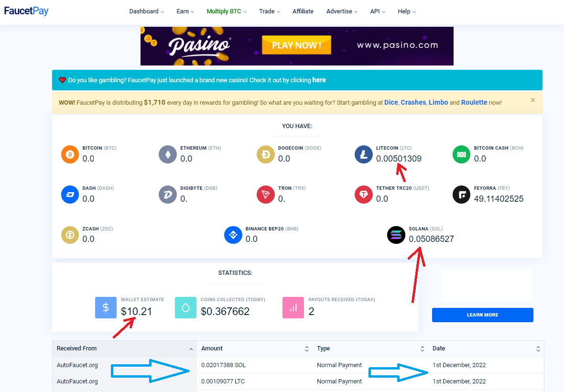Click the Ethereum coin icon
The width and height of the screenshot is (564, 392).
(x=168, y=154)
